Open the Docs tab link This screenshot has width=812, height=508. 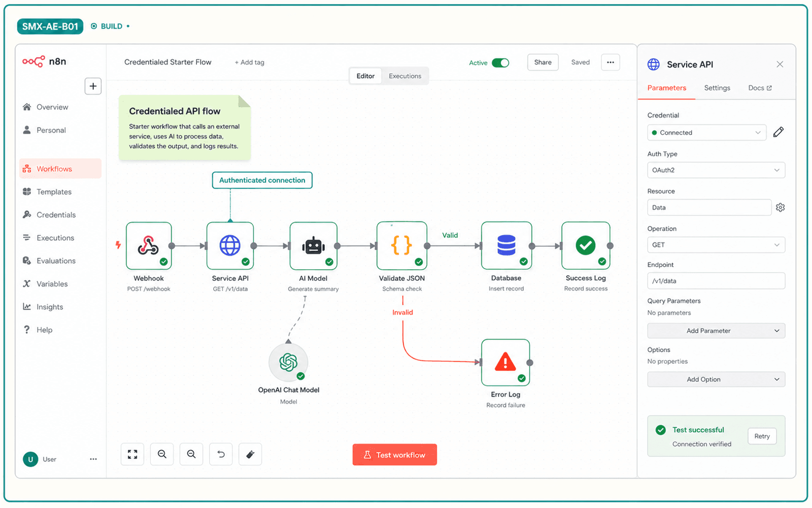pyautogui.click(x=760, y=88)
